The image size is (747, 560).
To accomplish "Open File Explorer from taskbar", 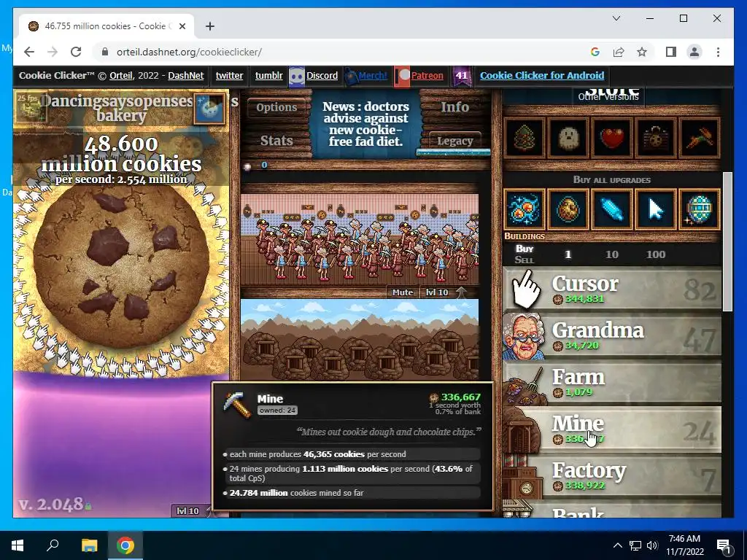I will (x=89, y=545).
